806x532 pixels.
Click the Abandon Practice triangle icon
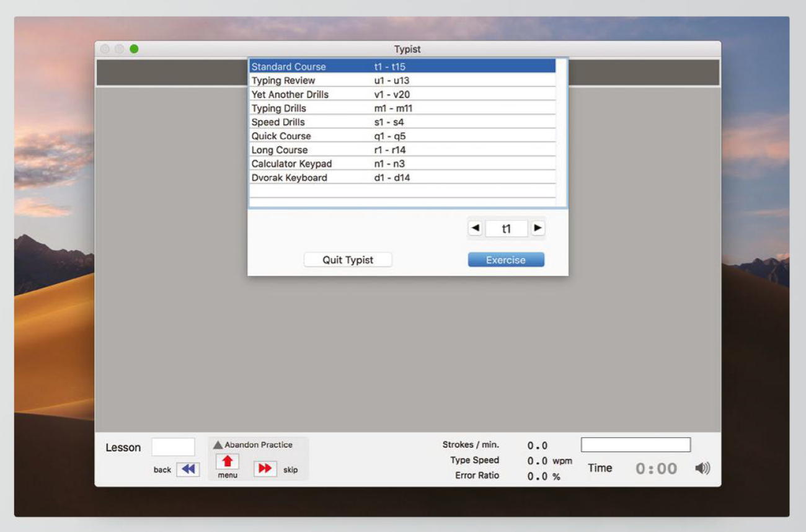[218, 445]
